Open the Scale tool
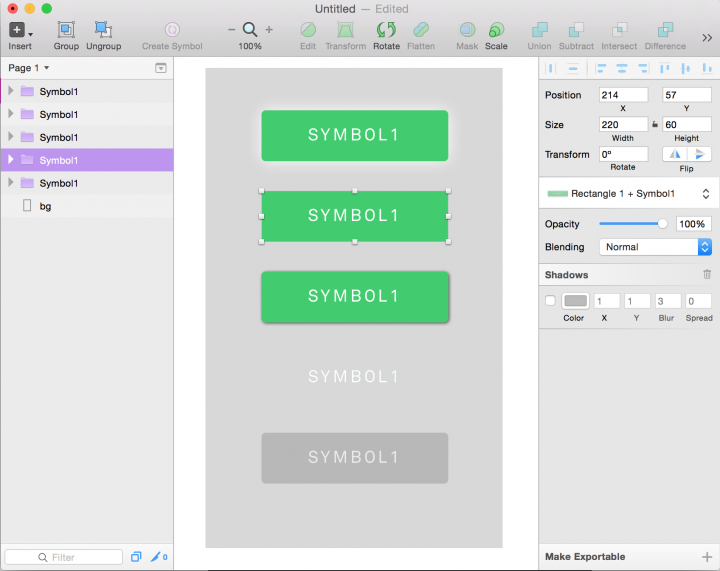This screenshot has width=720, height=571. 496,30
